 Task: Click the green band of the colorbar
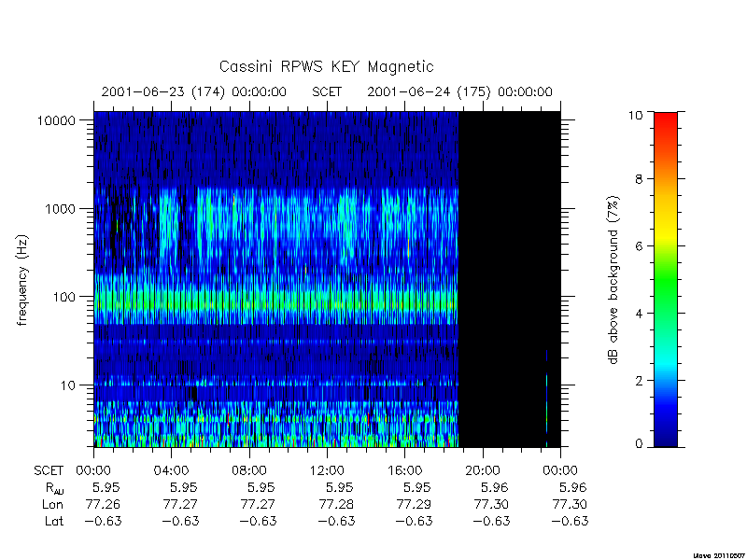pyautogui.click(x=666, y=281)
